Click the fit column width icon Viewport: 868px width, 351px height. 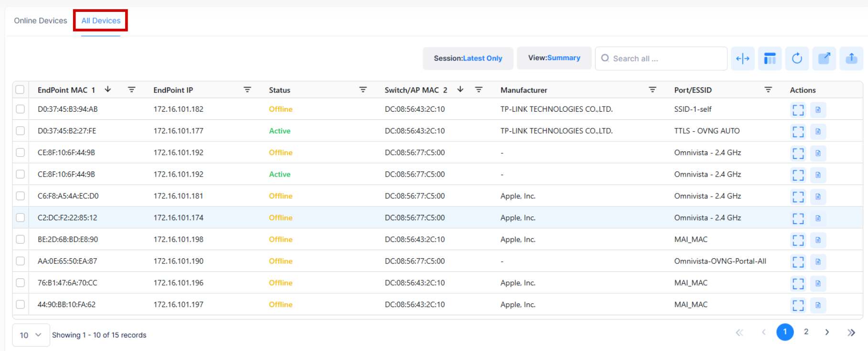coord(742,59)
